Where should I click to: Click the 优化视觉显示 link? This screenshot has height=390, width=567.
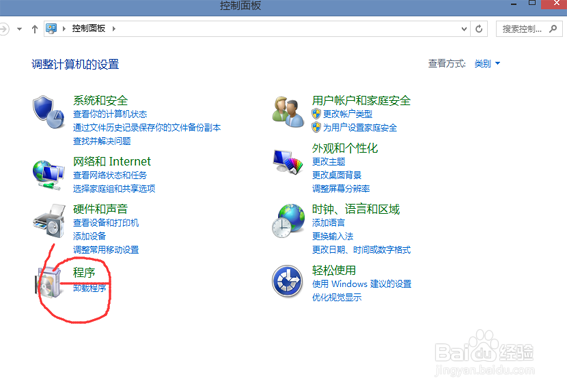(337, 297)
